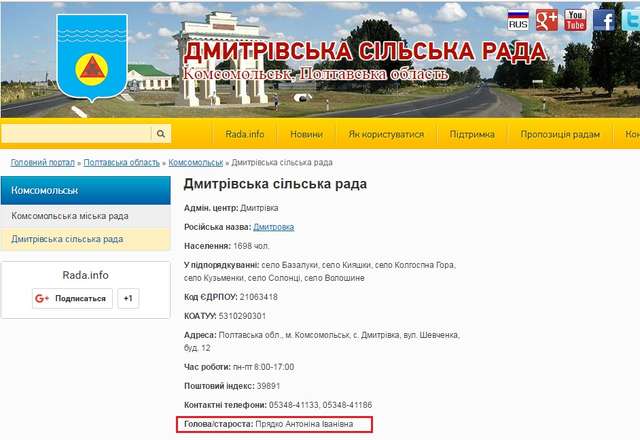This screenshot has height=440, width=640.
Task: Click the Google+ Подписаться button
Action: pos(72,298)
